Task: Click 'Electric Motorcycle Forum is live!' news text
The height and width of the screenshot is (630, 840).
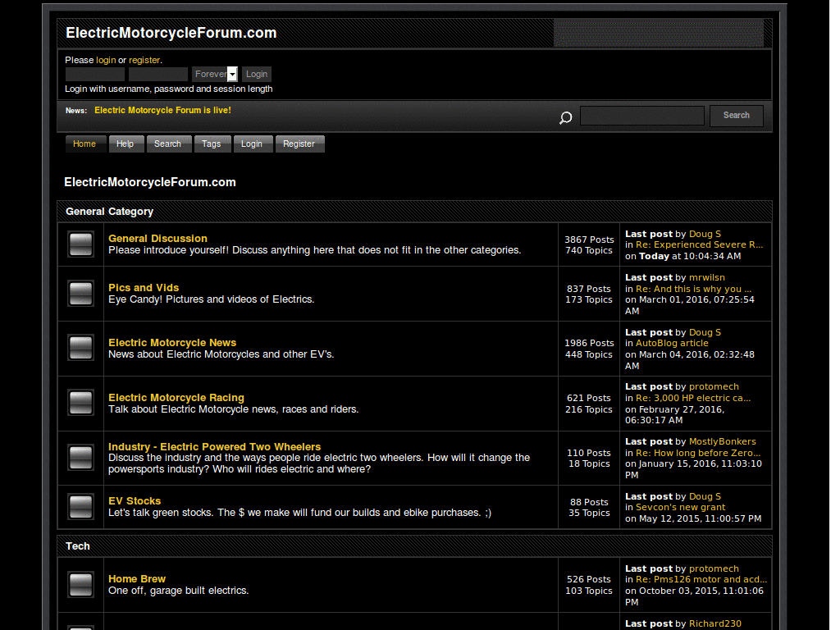Action: tap(163, 111)
